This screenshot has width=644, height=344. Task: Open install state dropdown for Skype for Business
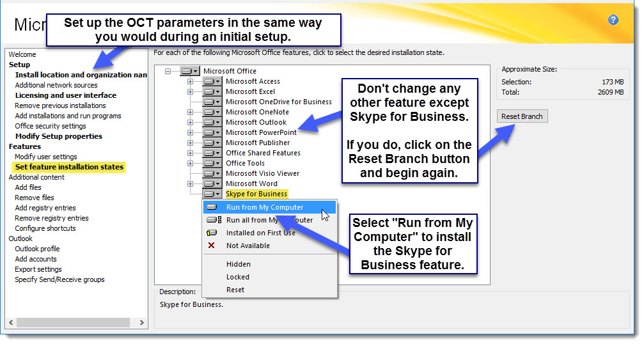click(212, 194)
